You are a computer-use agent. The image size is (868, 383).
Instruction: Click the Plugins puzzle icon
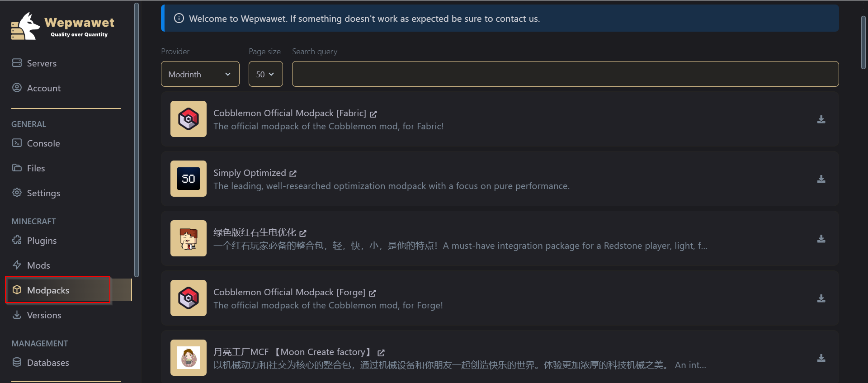tap(17, 240)
